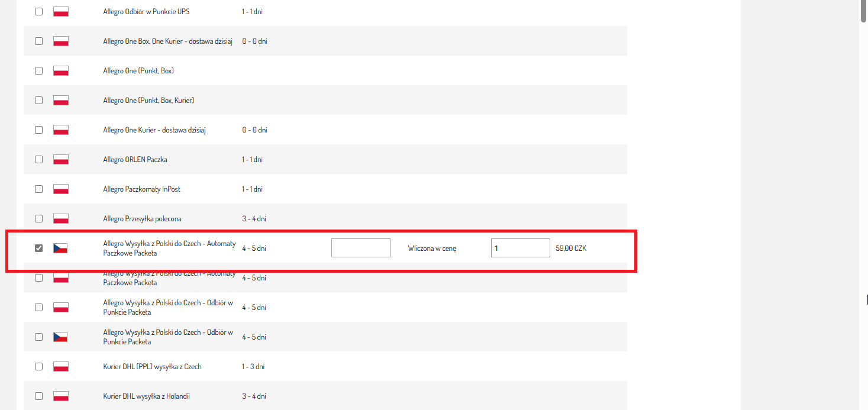Viewport: 868px width, 410px height.
Task: Enable Kurier DHL (PPL) wysyłka z Czech checkbox
Action: [38, 366]
